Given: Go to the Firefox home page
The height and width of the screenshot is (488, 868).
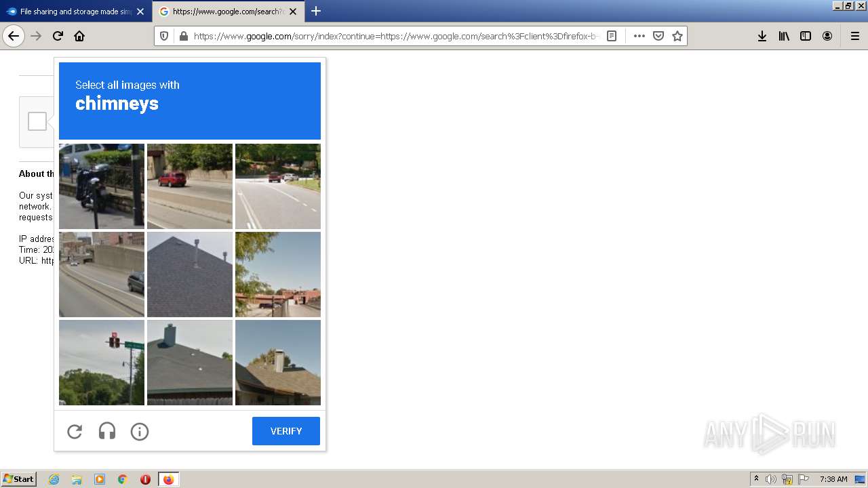Looking at the screenshot, I should tap(79, 36).
